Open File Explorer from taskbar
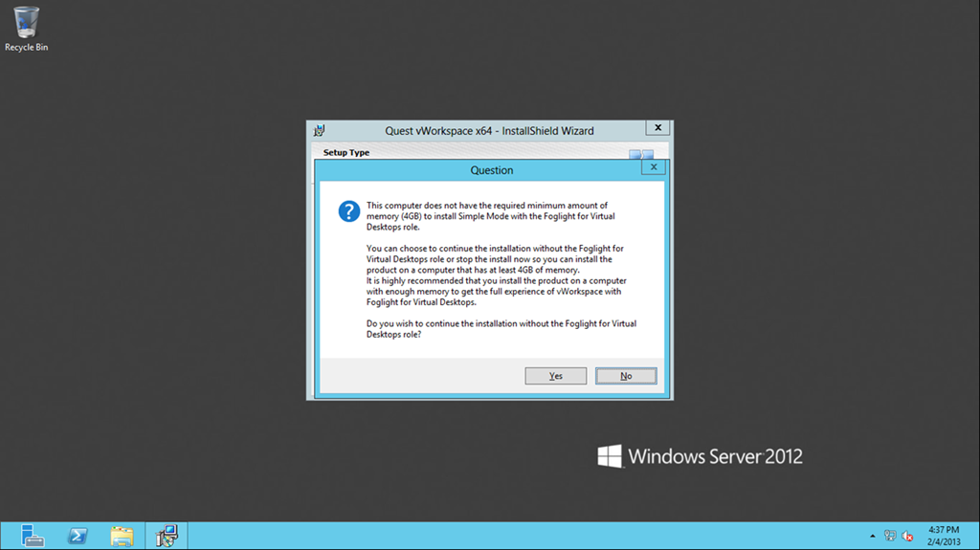Viewport: 980px width, 550px height. (x=122, y=537)
